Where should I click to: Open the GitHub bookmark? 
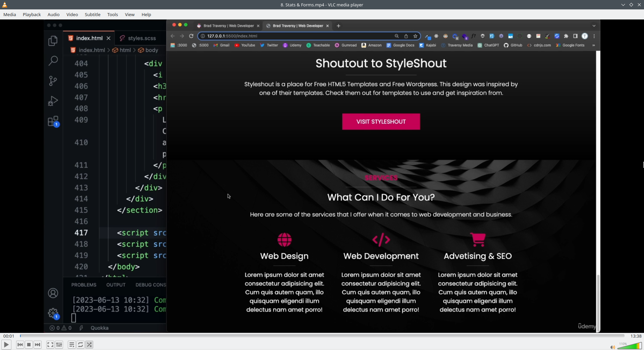click(513, 45)
